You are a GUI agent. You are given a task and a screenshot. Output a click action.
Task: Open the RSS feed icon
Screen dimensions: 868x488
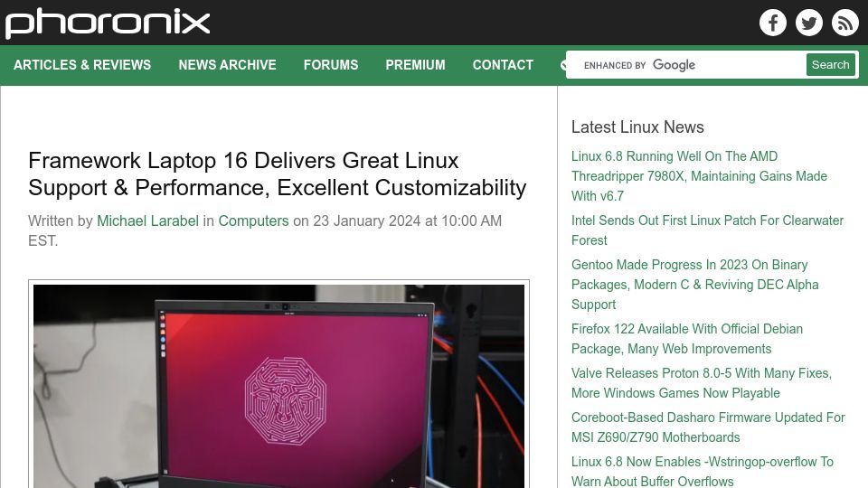(844, 23)
